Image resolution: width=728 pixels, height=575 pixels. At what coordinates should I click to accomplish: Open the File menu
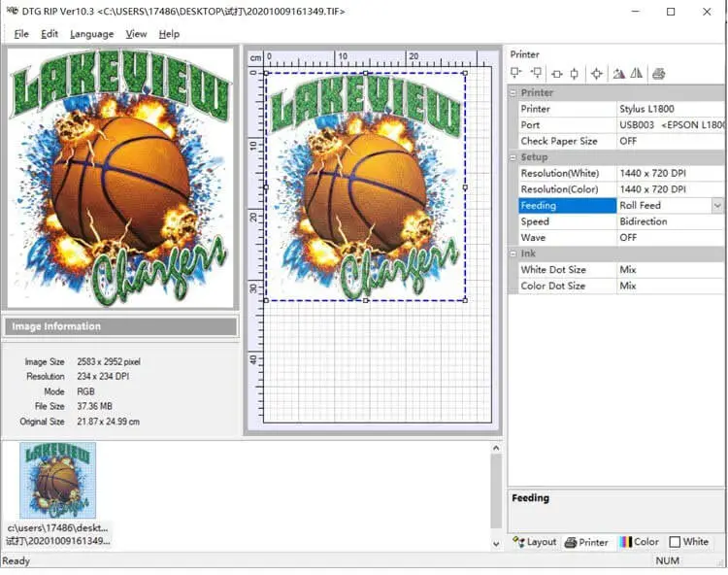[21, 34]
